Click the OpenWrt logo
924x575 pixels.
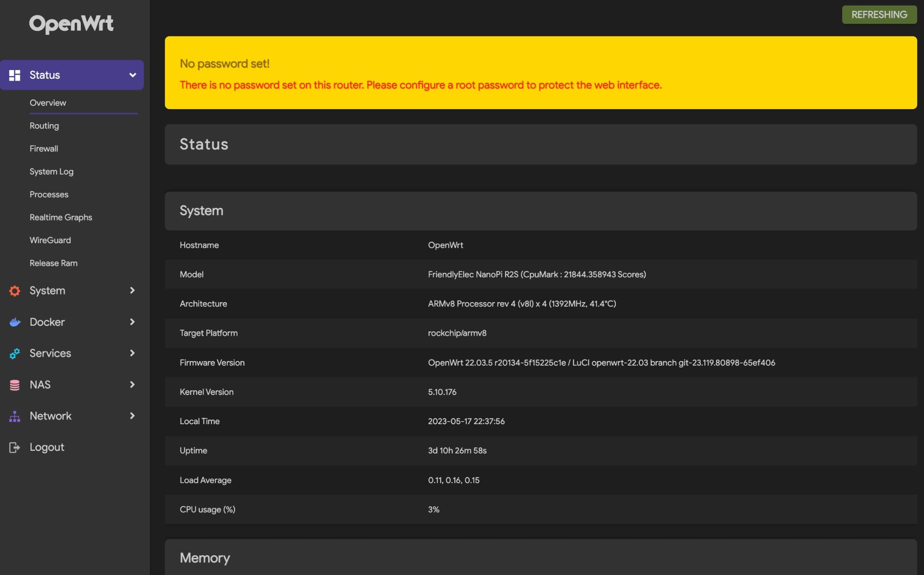coord(71,24)
